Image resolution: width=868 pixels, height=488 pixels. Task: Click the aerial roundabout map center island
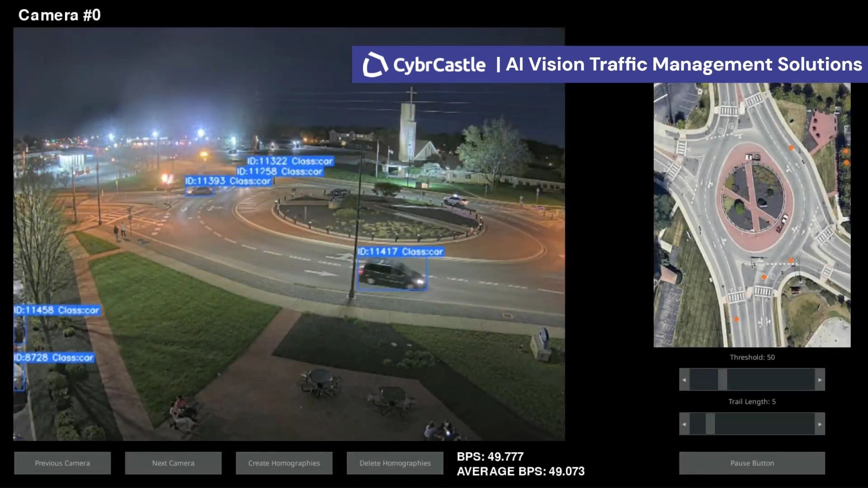[x=754, y=197]
